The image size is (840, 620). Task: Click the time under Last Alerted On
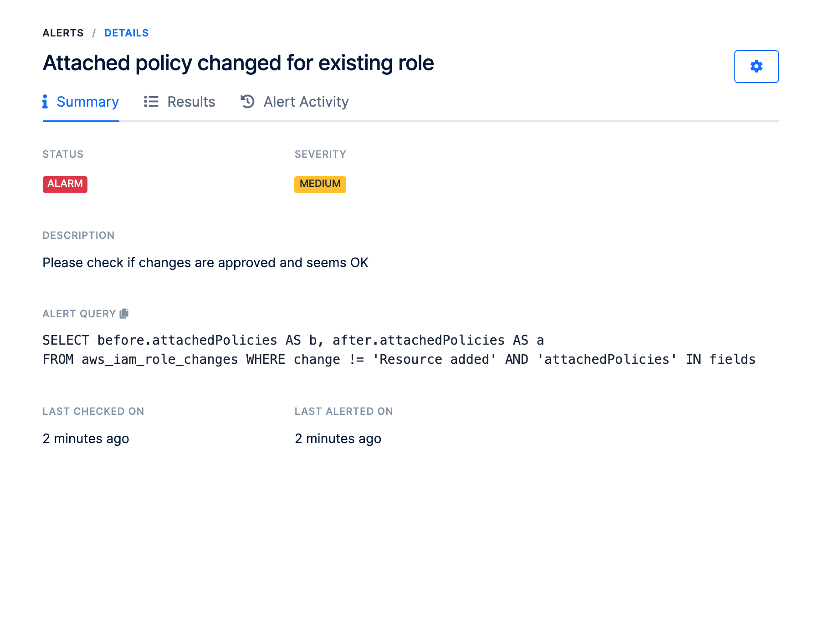pos(338,439)
